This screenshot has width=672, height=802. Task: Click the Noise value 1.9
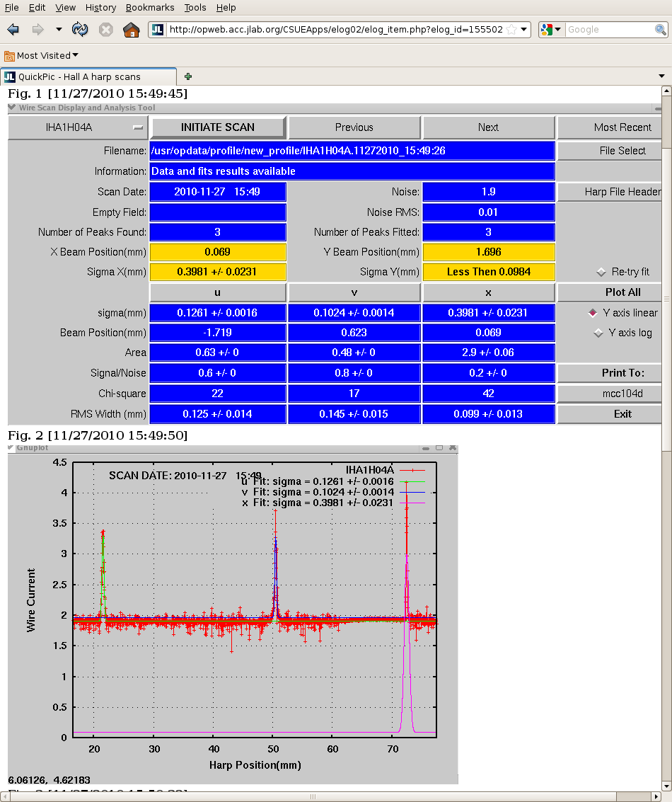coord(489,192)
